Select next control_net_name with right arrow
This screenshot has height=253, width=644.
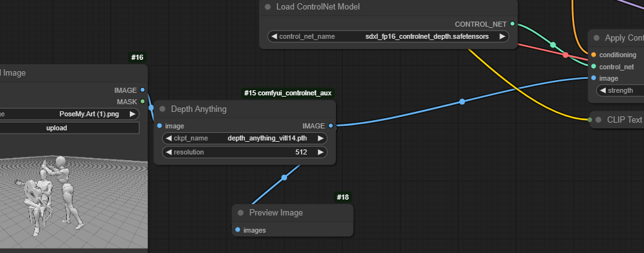click(502, 36)
